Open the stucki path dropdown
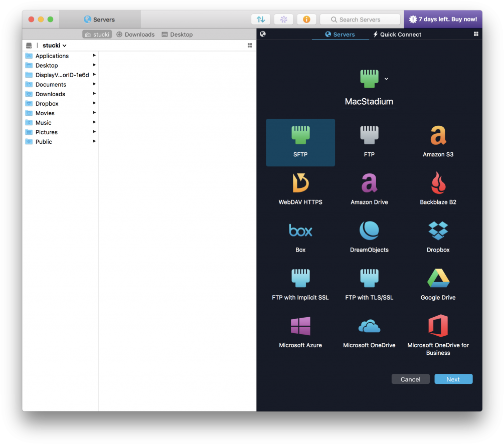 coord(54,45)
